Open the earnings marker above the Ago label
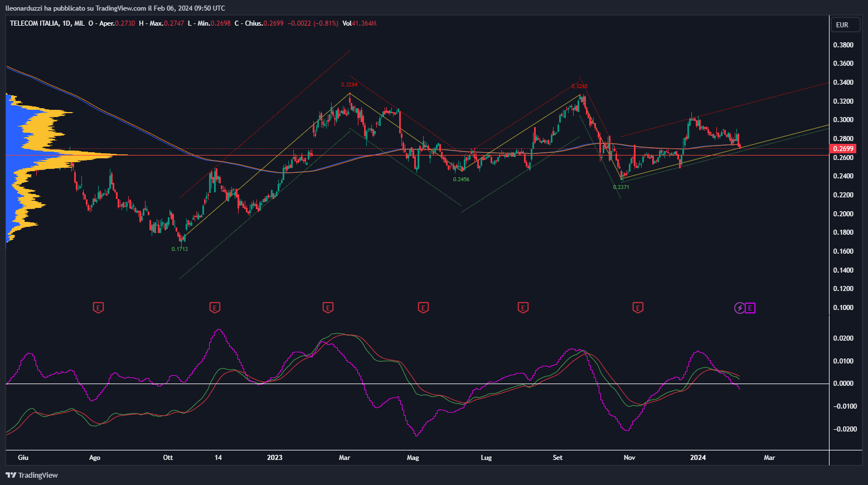The width and height of the screenshot is (868, 485). [x=98, y=307]
